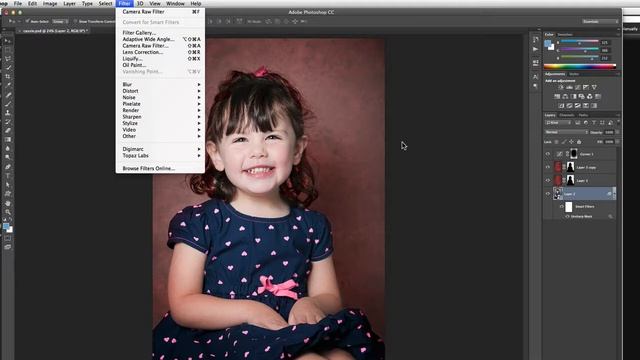Open the Distort submenu
640x360 pixels.
(160, 91)
